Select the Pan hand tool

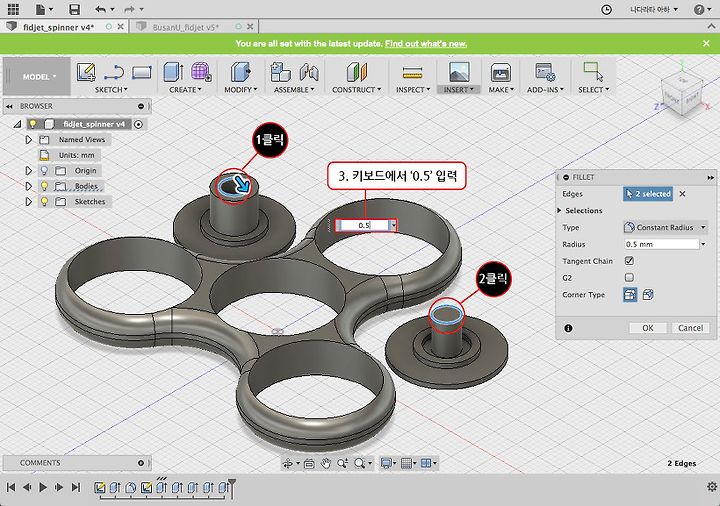pos(326,463)
